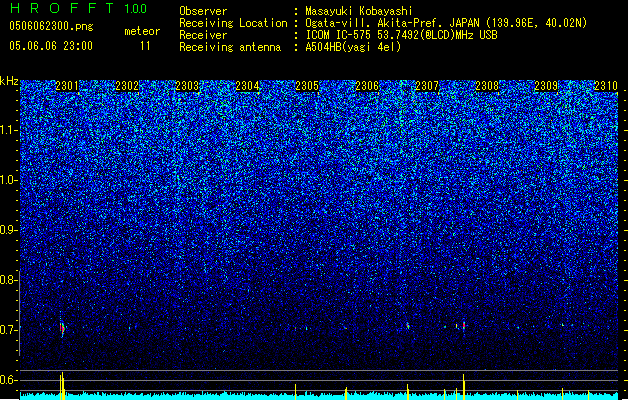Screen dimensions: 629x400
Task: Select the filename 0506062300.png
Action: click(x=51, y=26)
